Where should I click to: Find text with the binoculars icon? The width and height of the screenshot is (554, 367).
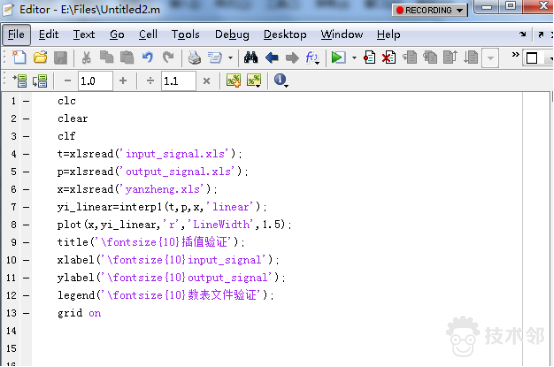[x=251, y=57]
